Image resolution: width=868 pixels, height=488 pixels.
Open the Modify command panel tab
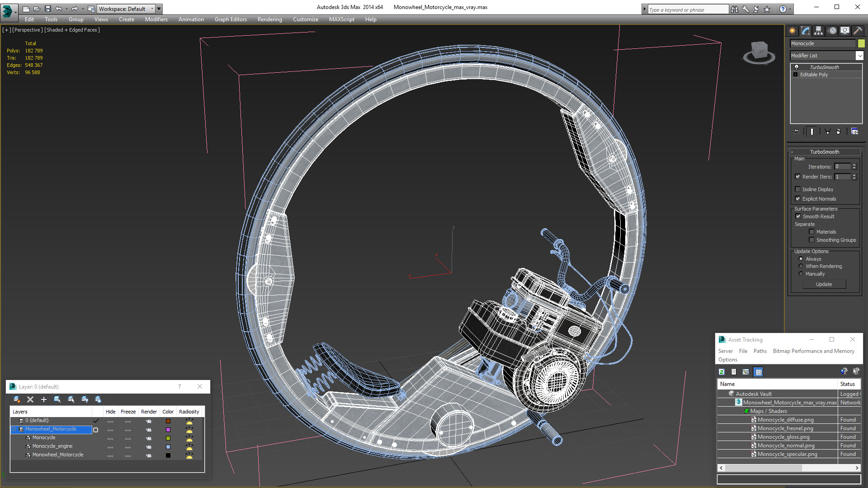[x=805, y=31]
